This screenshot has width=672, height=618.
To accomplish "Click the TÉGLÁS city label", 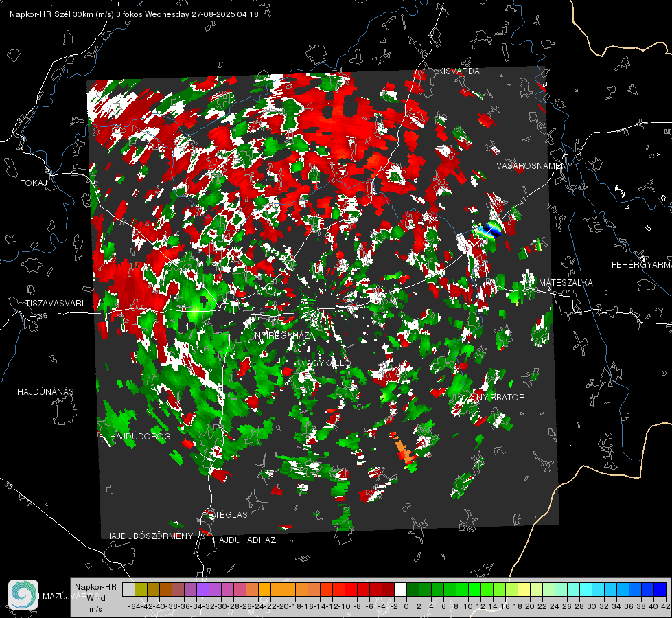I will pyautogui.click(x=231, y=514).
